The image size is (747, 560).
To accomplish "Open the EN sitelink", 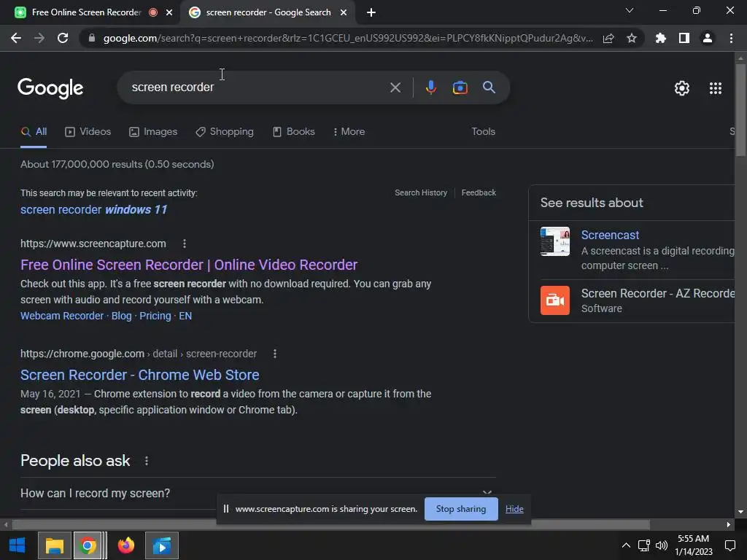I will pyautogui.click(x=185, y=316).
